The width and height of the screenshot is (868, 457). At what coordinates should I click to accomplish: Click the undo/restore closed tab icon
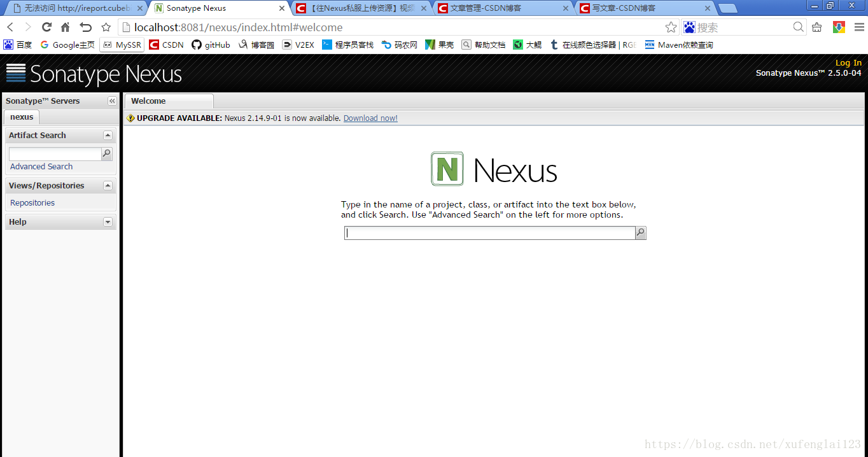pos(85,27)
